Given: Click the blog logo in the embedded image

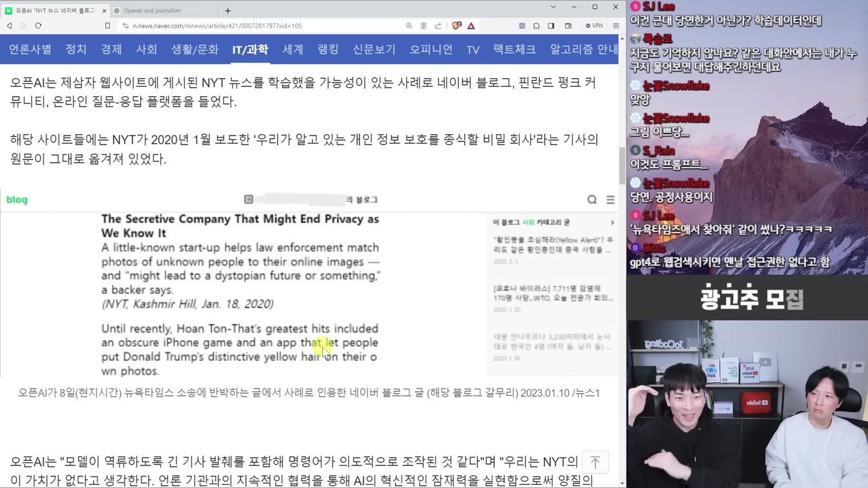Looking at the screenshot, I should 17,199.
